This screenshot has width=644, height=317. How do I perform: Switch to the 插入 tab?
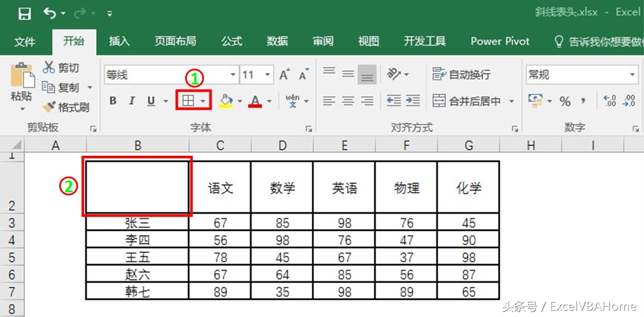tap(119, 41)
